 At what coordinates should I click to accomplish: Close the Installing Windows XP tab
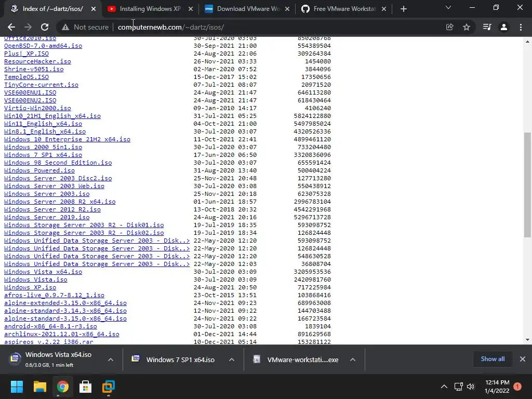[x=191, y=9]
